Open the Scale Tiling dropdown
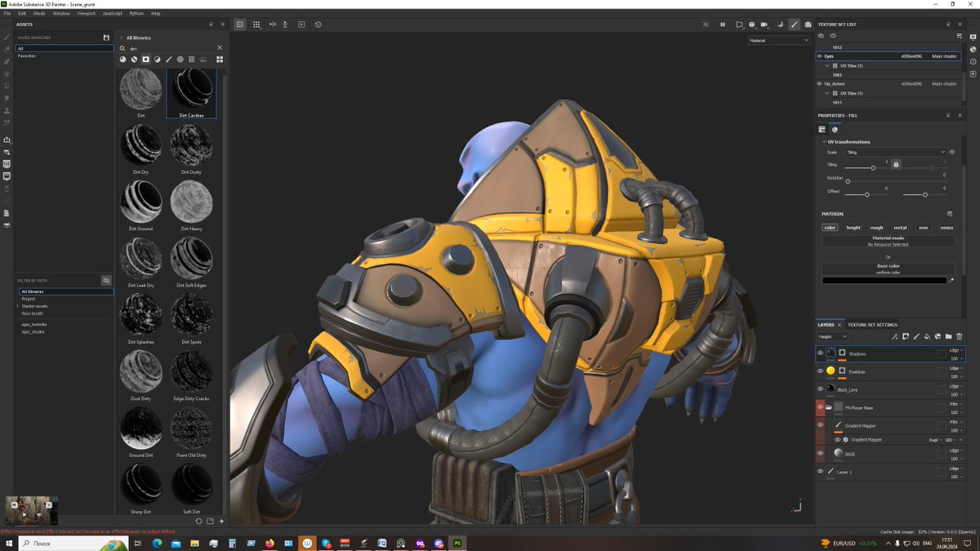Screen dimensions: 980x551 click(896, 152)
